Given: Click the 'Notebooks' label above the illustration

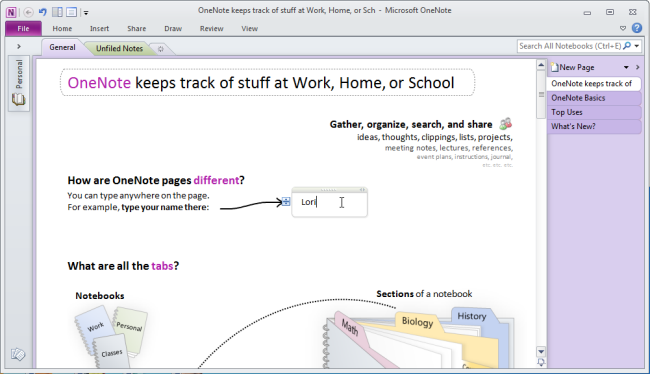Looking at the screenshot, I should click(99, 296).
